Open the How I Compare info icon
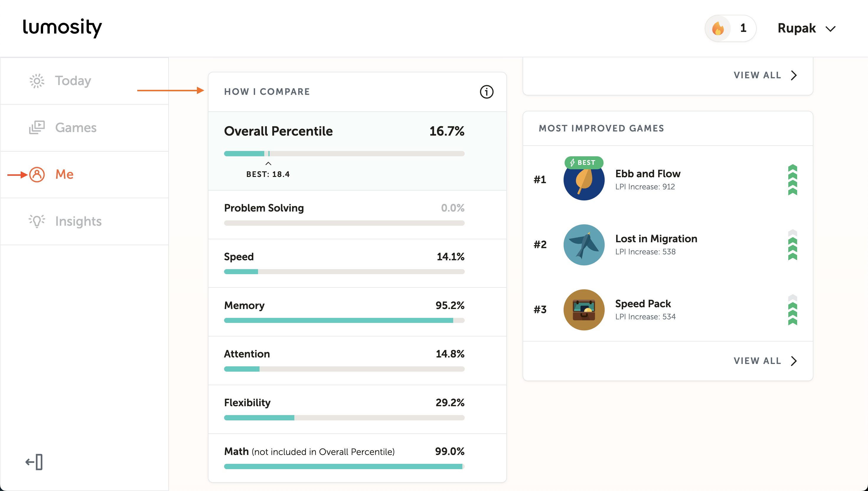This screenshot has height=491, width=868. coord(486,92)
